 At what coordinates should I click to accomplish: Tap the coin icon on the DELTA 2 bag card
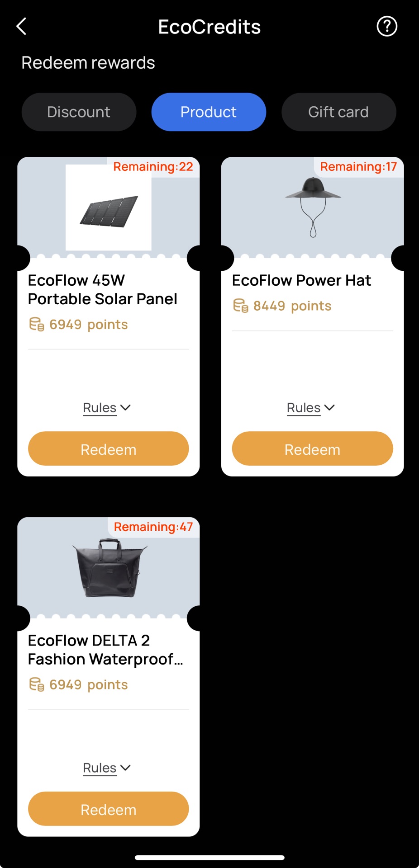37,684
